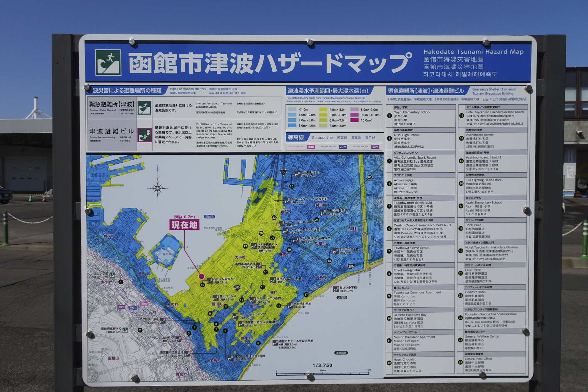Select map marker number 1 near Yayoi

(x=121, y=282)
